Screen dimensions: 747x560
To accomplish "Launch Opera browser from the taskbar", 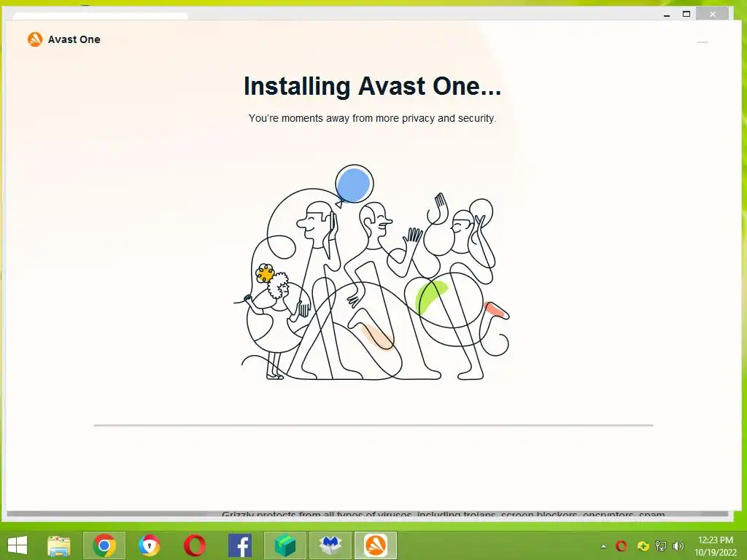I will [x=194, y=545].
